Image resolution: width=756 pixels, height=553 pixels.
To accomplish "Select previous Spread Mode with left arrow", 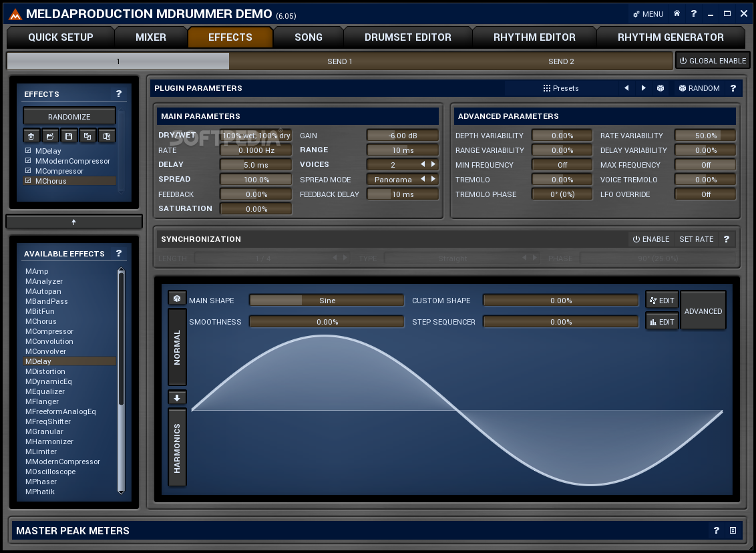I will click(423, 179).
